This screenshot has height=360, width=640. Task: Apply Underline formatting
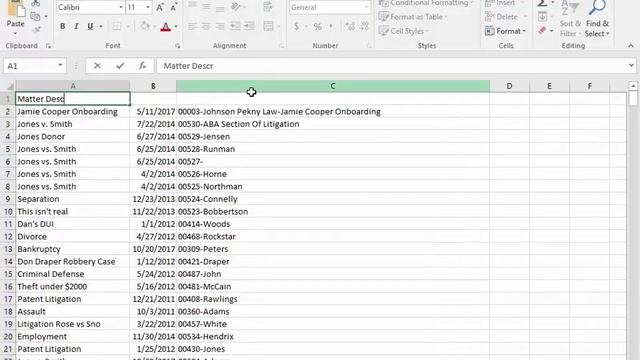point(90,27)
